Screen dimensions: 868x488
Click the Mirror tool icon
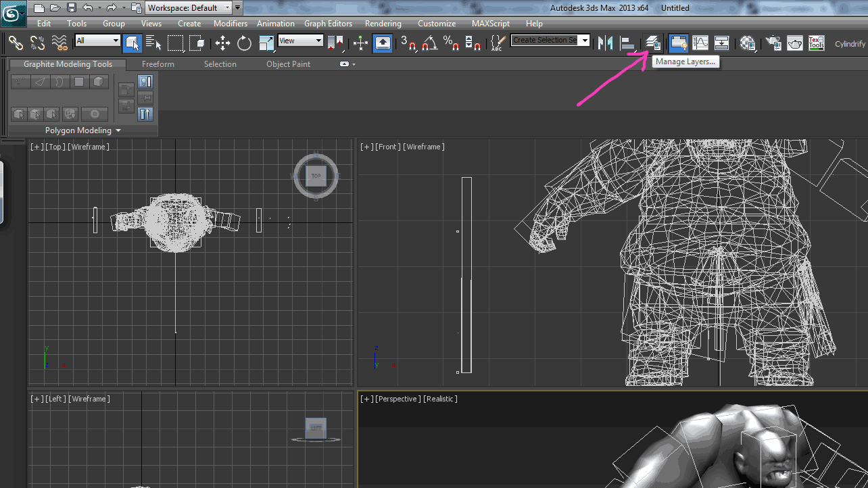pyautogui.click(x=606, y=43)
